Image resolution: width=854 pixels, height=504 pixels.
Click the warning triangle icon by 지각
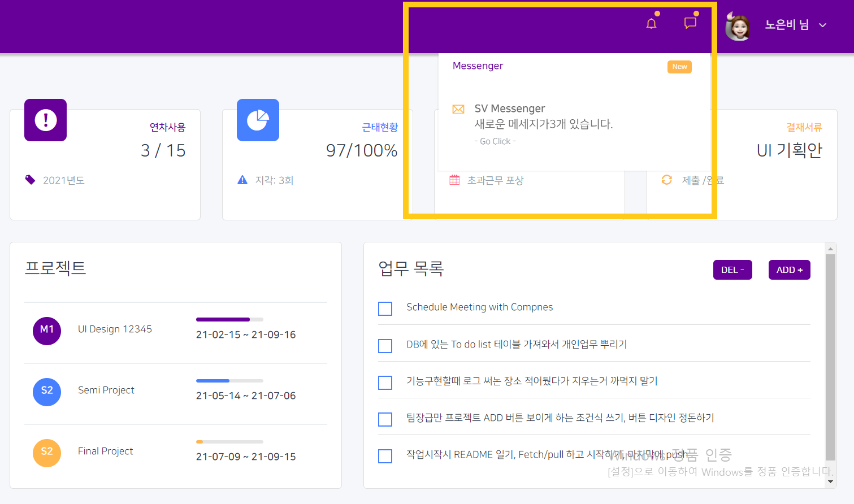pos(242,180)
